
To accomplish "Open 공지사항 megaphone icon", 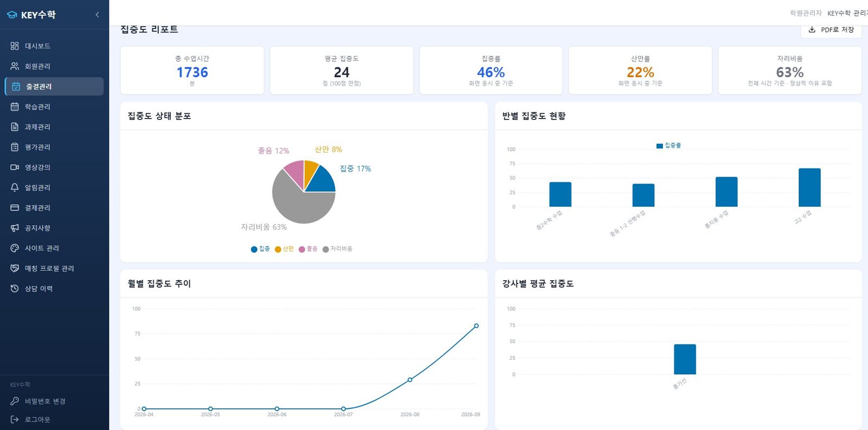I will pos(15,228).
